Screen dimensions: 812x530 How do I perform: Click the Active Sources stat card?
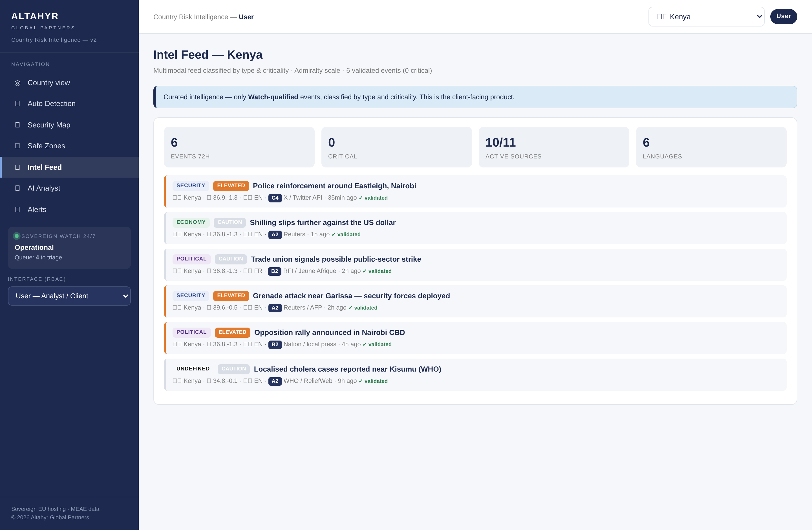554,147
